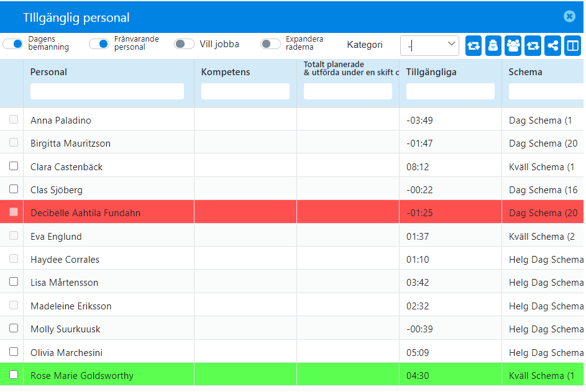Click the share icon button
The height and width of the screenshot is (392, 586).
coord(552,45)
